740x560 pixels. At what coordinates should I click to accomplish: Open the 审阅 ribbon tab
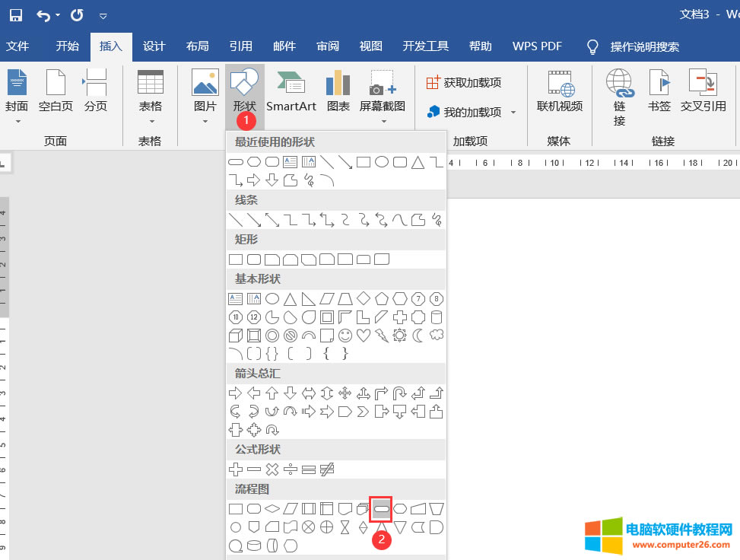[327, 46]
